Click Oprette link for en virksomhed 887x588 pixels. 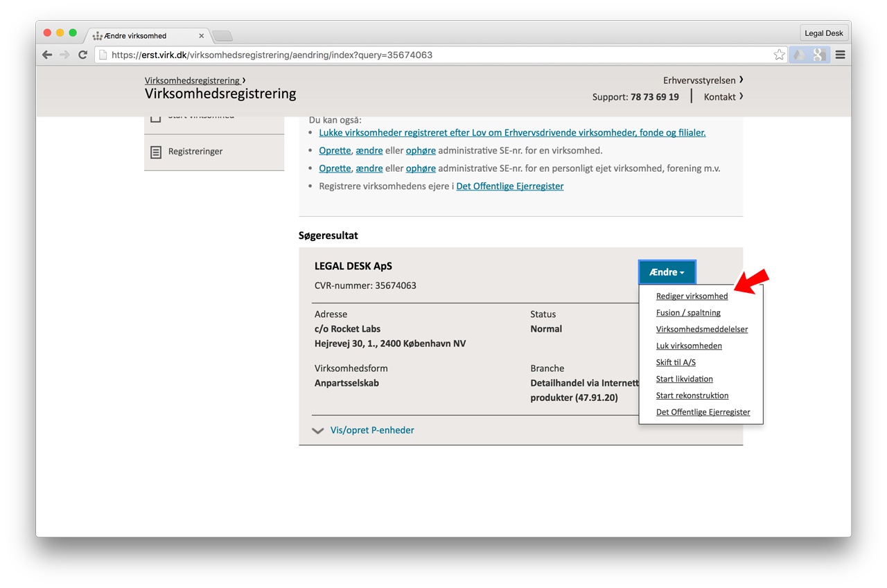point(335,150)
